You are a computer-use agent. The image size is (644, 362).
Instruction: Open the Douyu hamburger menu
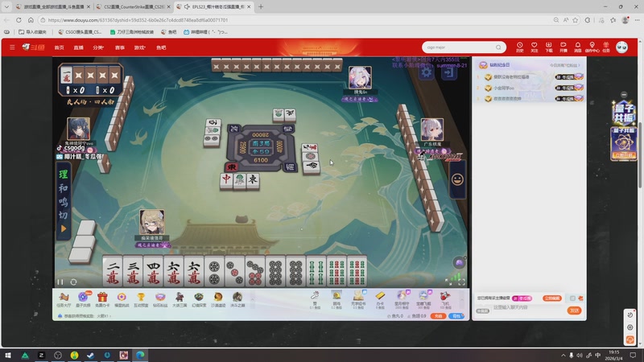point(12,47)
